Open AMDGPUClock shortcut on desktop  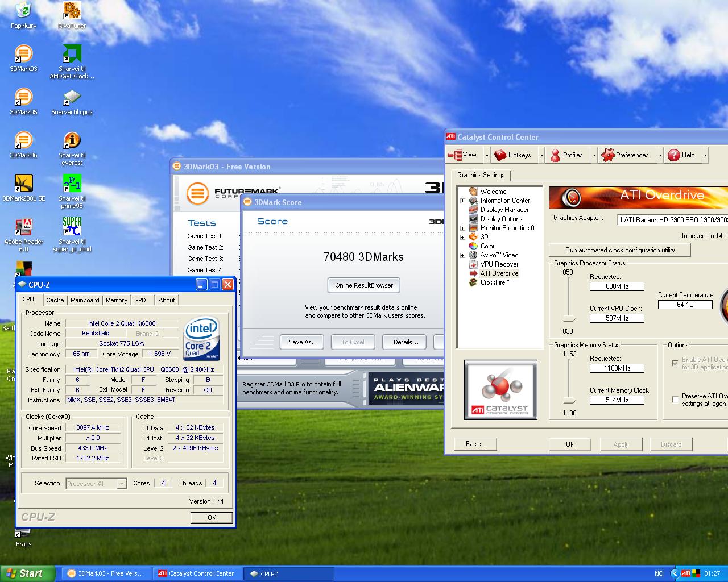pos(72,62)
